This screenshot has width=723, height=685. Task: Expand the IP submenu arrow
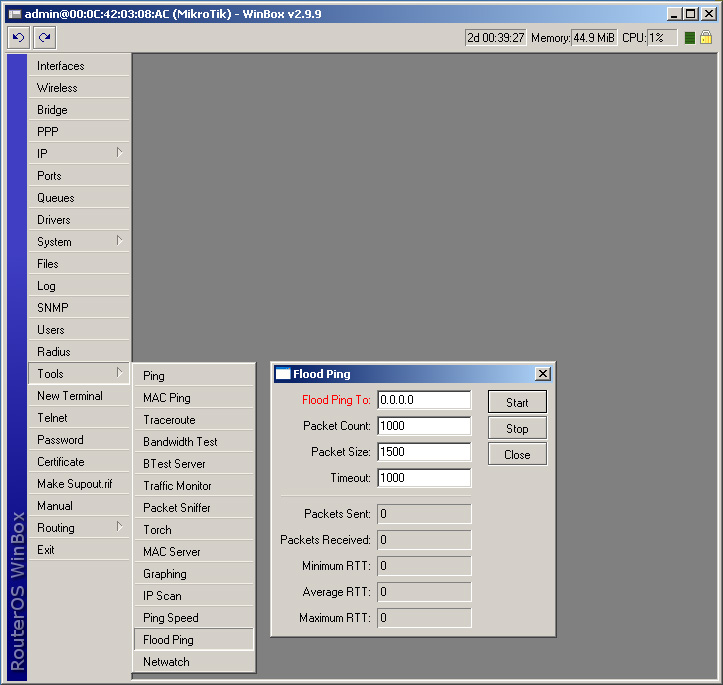point(119,153)
